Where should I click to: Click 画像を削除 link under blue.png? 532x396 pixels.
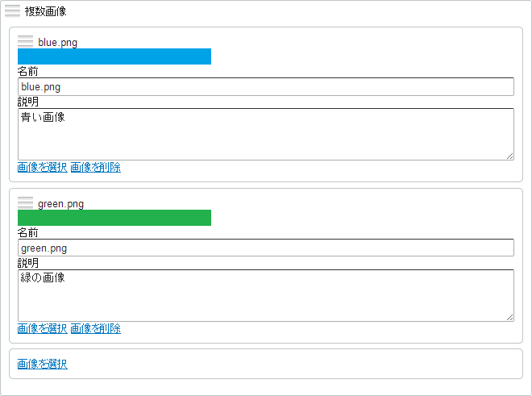(x=96, y=167)
